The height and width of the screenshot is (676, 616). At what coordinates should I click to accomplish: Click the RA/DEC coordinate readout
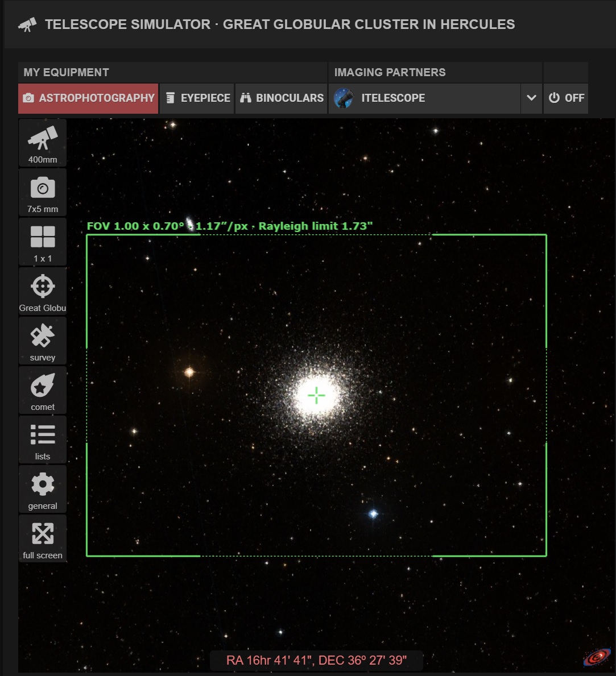click(x=317, y=660)
